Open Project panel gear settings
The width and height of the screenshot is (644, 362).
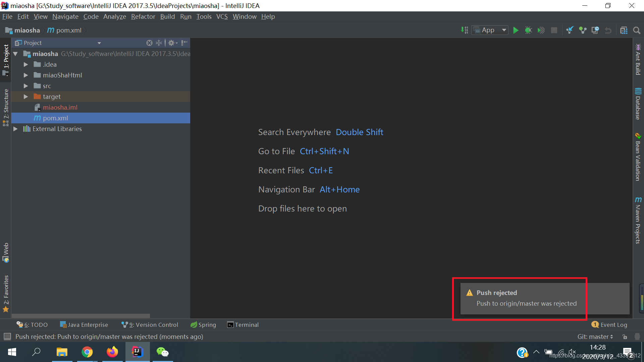pyautogui.click(x=173, y=43)
